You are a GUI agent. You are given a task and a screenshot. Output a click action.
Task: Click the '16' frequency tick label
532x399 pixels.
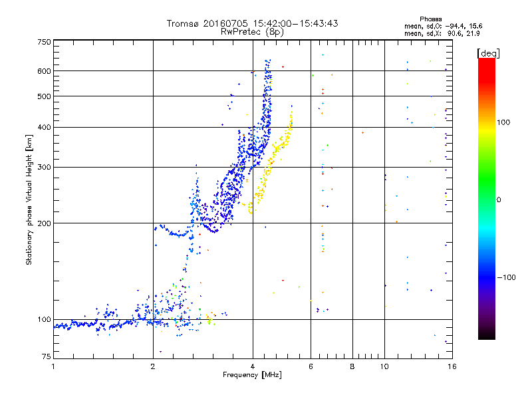tap(452, 366)
